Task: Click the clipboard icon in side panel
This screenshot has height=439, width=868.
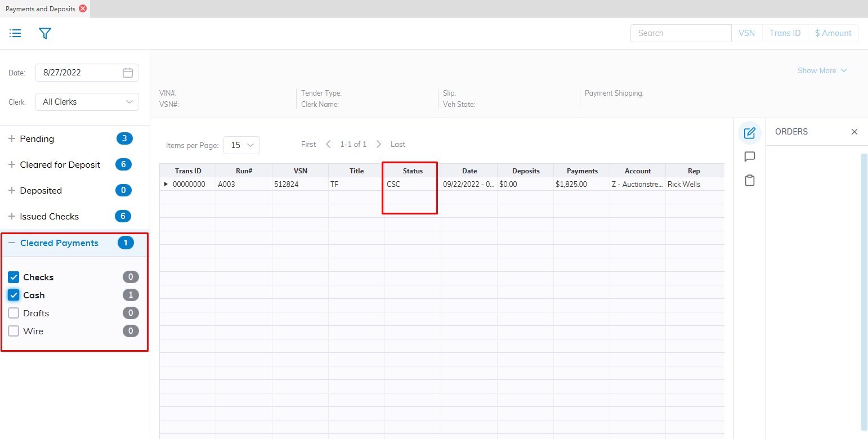Action: pyautogui.click(x=749, y=181)
